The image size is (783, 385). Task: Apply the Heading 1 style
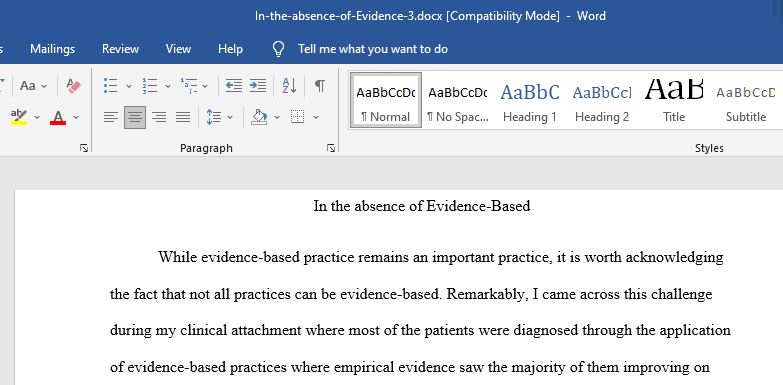[530, 100]
